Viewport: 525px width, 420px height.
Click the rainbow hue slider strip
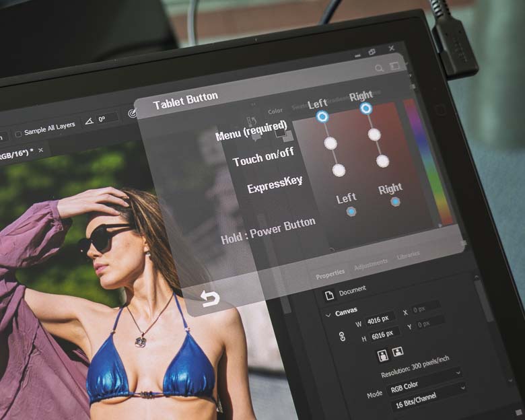[x=429, y=162]
